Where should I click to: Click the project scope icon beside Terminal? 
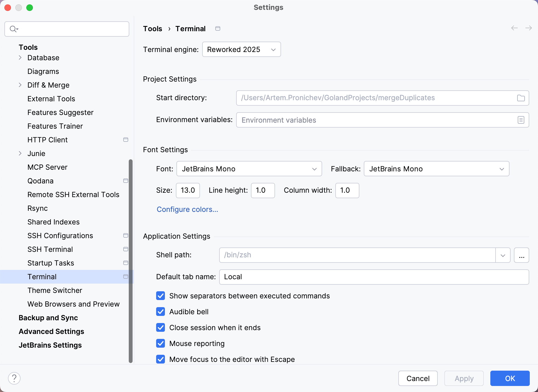(126, 277)
